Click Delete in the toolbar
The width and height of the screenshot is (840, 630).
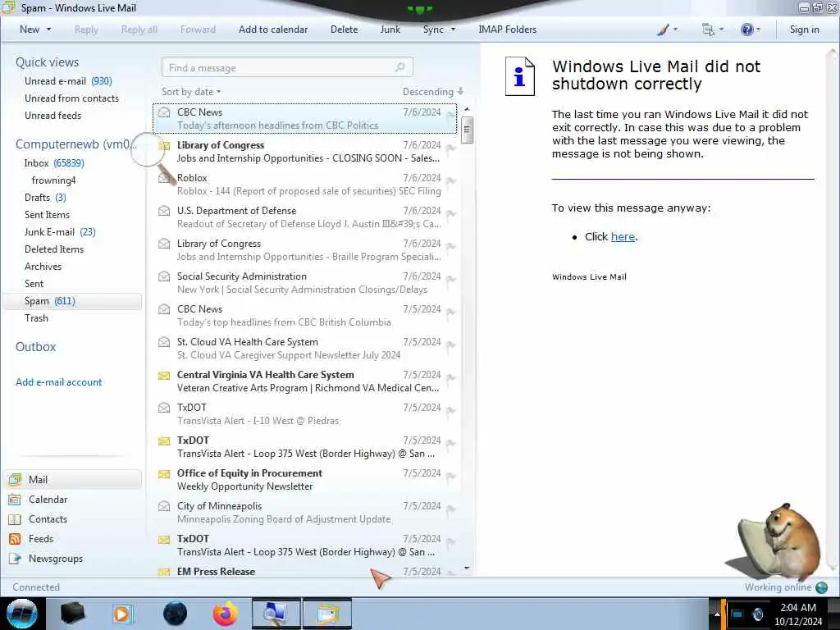click(344, 30)
